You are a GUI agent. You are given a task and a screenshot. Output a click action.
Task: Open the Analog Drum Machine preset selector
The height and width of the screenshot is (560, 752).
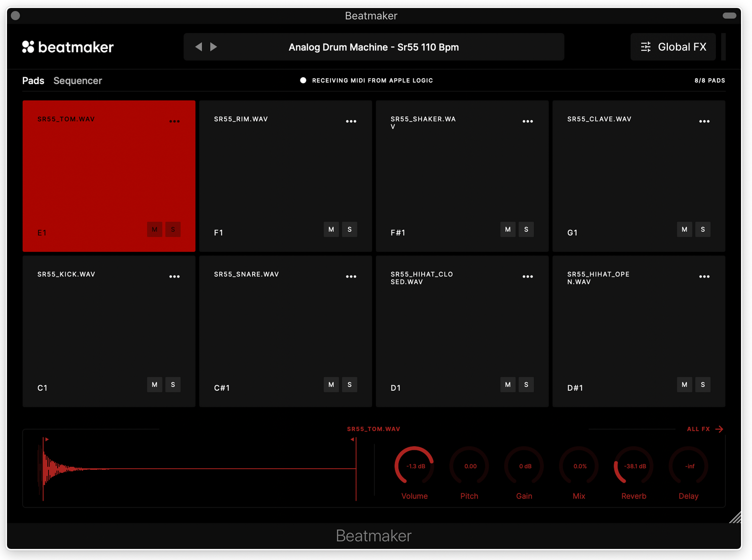(x=373, y=47)
